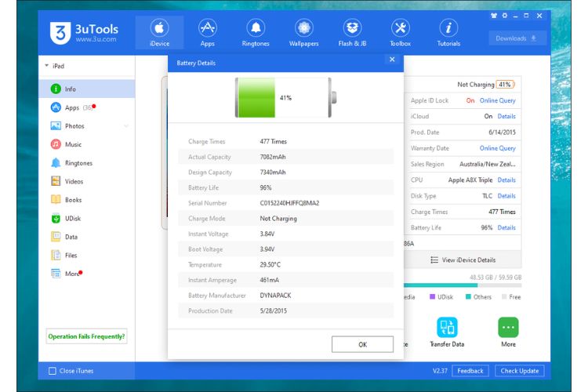
Task: Click the V2.37 version label
Action: click(440, 371)
